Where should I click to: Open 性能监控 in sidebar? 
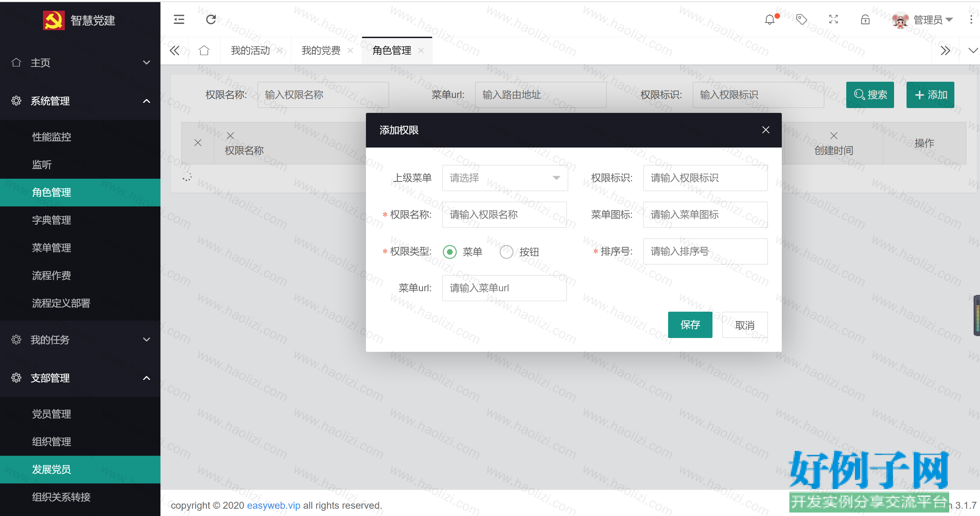click(x=80, y=137)
